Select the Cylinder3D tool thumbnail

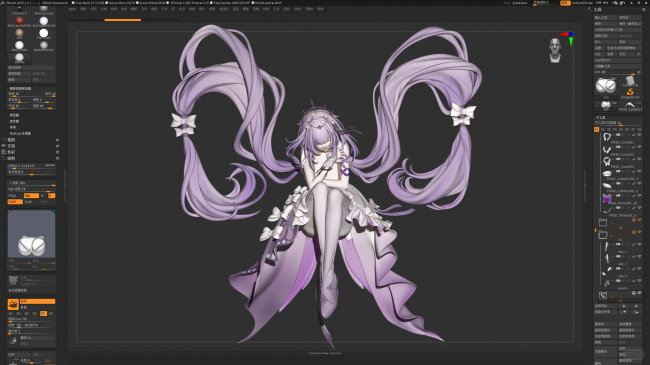[x=630, y=80]
